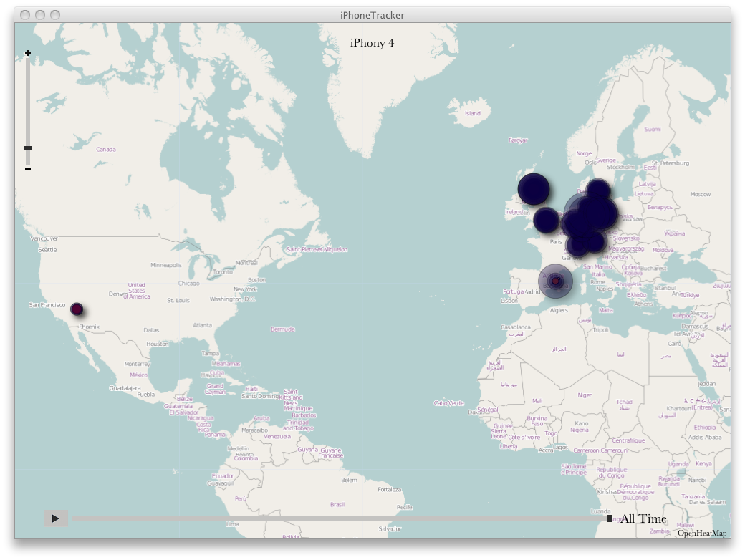Click the map zoom slider handle
Image resolution: width=745 pixels, height=560 pixels.
pos(28,148)
